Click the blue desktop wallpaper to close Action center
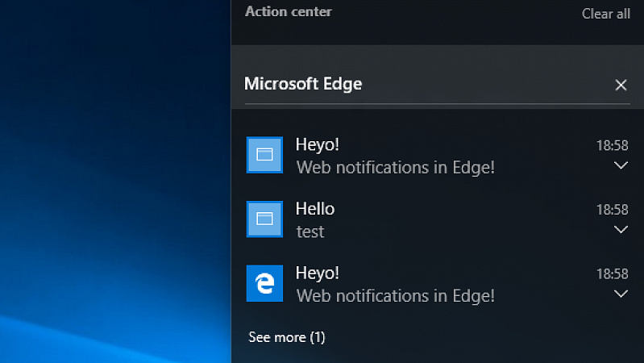This screenshot has width=644, height=363. [115, 181]
